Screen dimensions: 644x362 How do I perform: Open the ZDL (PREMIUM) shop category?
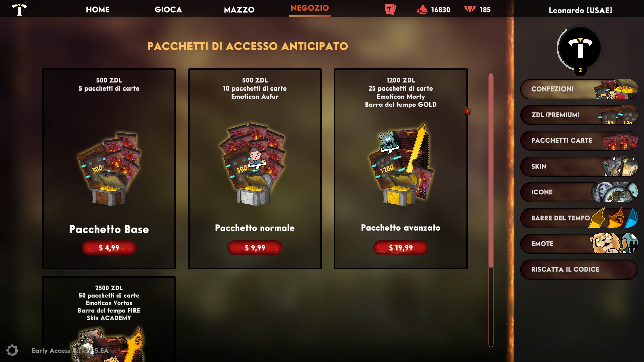(579, 115)
